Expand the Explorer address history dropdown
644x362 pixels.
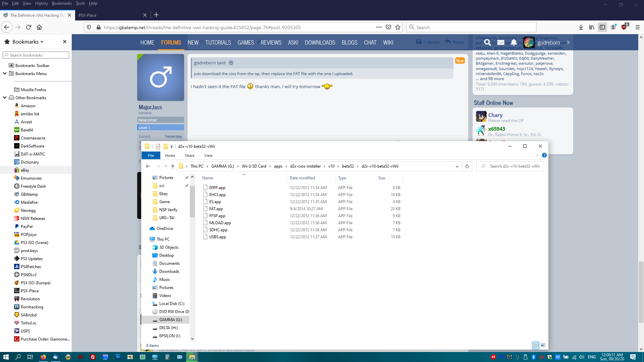[x=457, y=166]
